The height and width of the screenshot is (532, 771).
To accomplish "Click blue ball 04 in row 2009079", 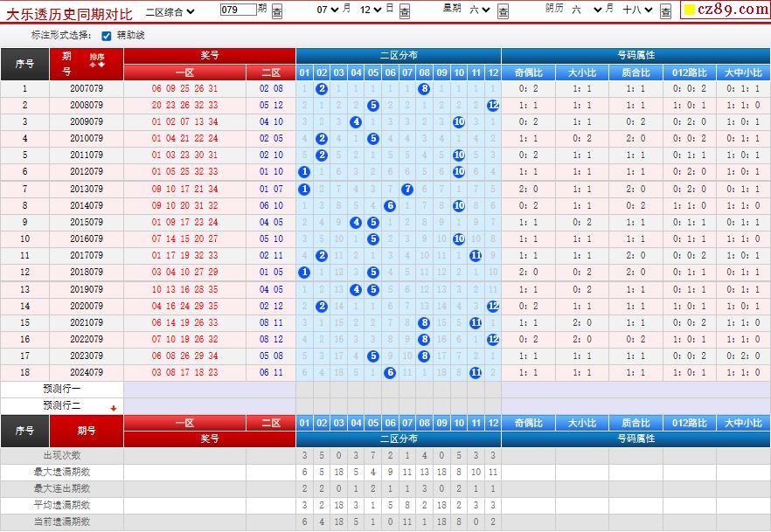I will (356, 121).
